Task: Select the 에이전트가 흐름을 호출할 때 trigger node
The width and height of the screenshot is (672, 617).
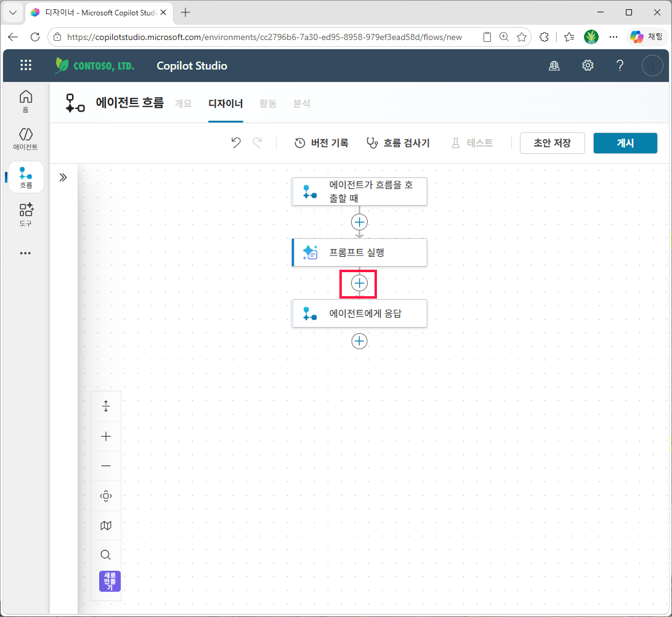Action: 359,192
